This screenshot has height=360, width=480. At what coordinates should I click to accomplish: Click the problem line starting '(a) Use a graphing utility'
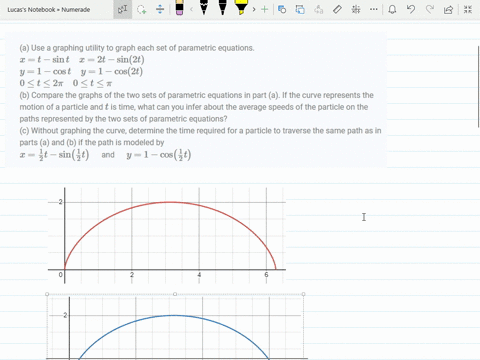[x=137, y=48]
